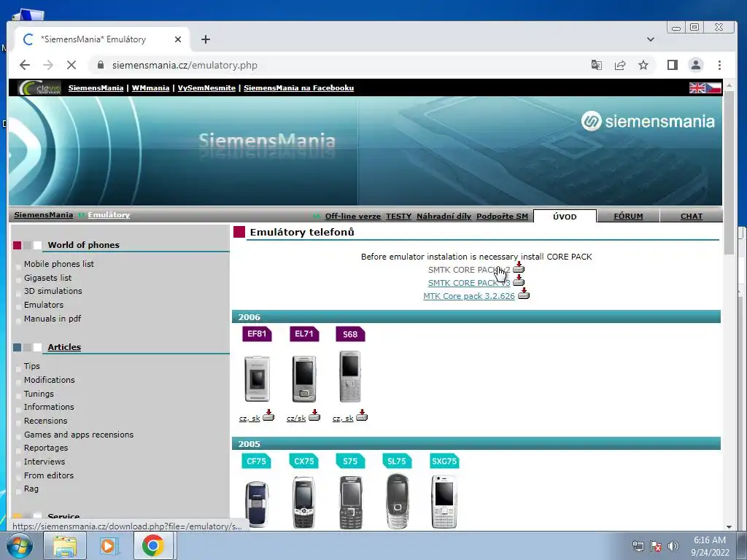Open the Articles heading link
This screenshot has width=747, height=560.
64,347
